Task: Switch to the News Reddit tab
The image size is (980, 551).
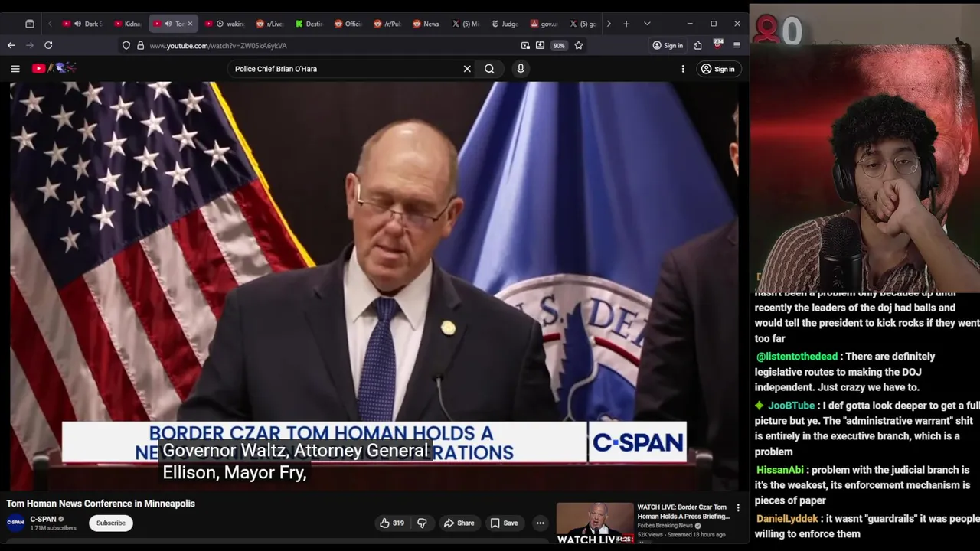Action: (x=426, y=24)
